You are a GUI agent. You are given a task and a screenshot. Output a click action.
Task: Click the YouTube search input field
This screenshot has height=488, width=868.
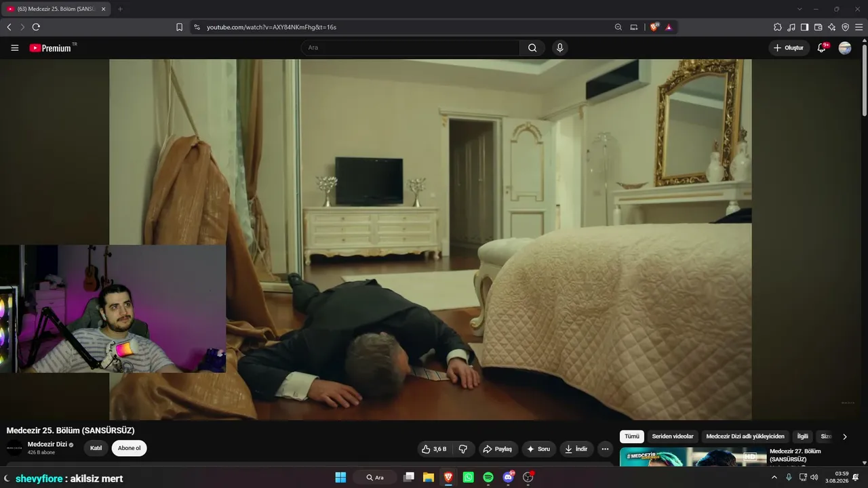410,48
